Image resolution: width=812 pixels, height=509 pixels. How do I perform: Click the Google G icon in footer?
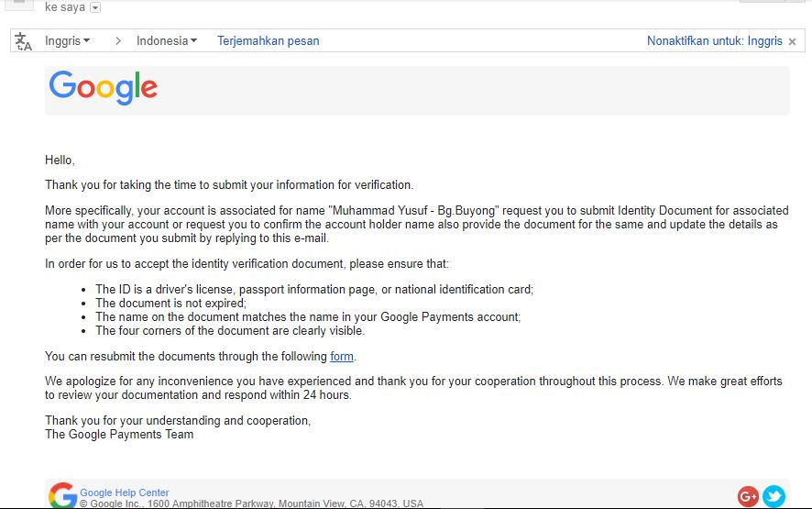pos(62,495)
